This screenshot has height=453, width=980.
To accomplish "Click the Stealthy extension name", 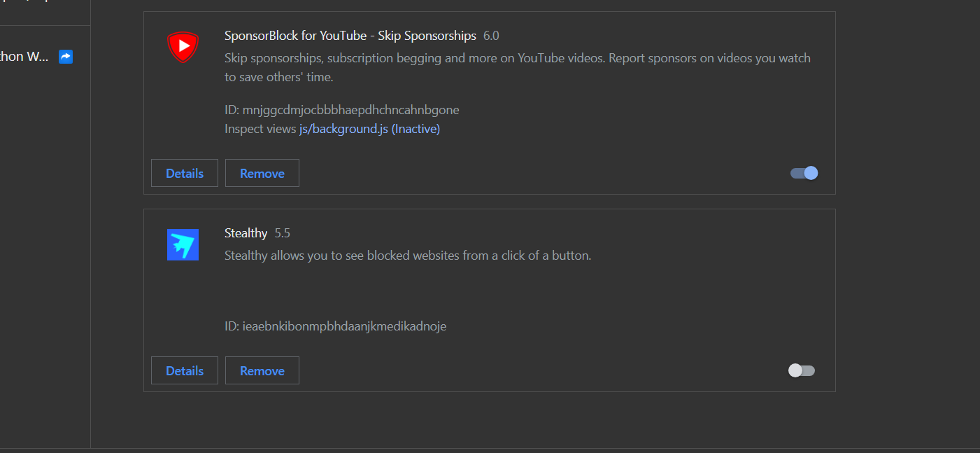I will (x=246, y=233).
